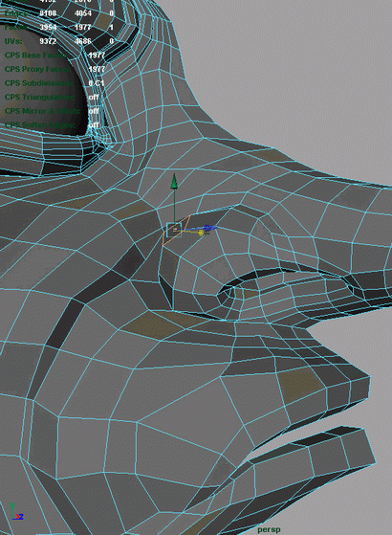Image resolution: width=392 pixels, height=535 pixels.
Task: Click the CPS Base Faces 1977 value
Action: point(97,56)
